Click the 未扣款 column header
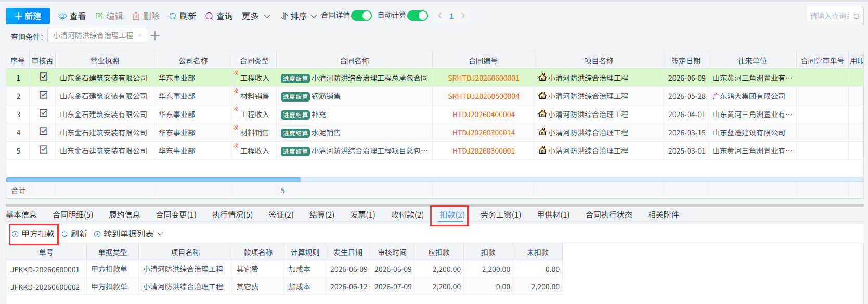This screenshot has height=304, width=868. tap(538, 252)
